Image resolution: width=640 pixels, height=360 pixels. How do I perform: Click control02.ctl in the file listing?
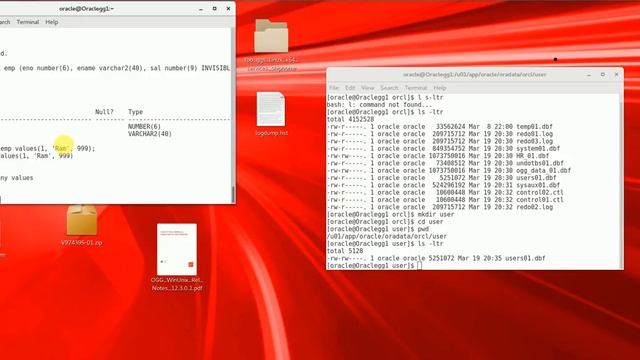(x=540, y=193)
